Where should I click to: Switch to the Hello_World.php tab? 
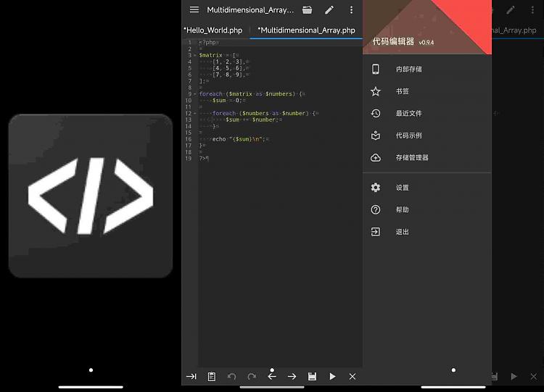coord(213,30)
